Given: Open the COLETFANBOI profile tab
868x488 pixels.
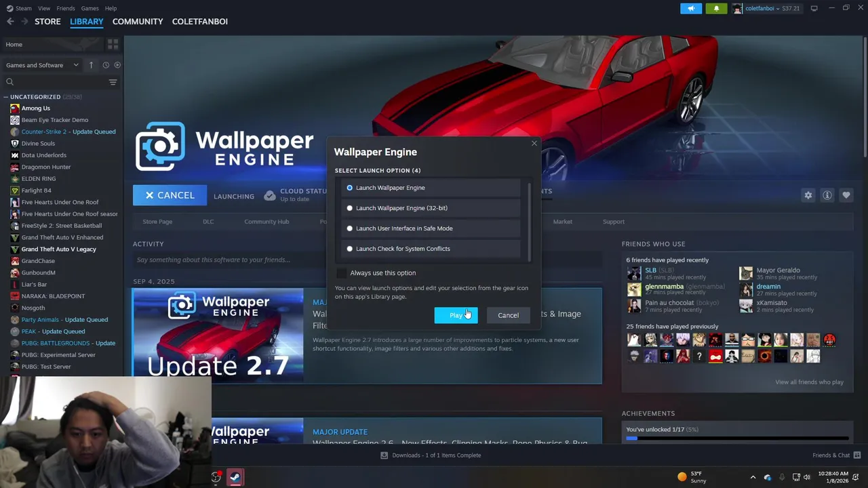Looking at the screenshot, I should 200,22.
